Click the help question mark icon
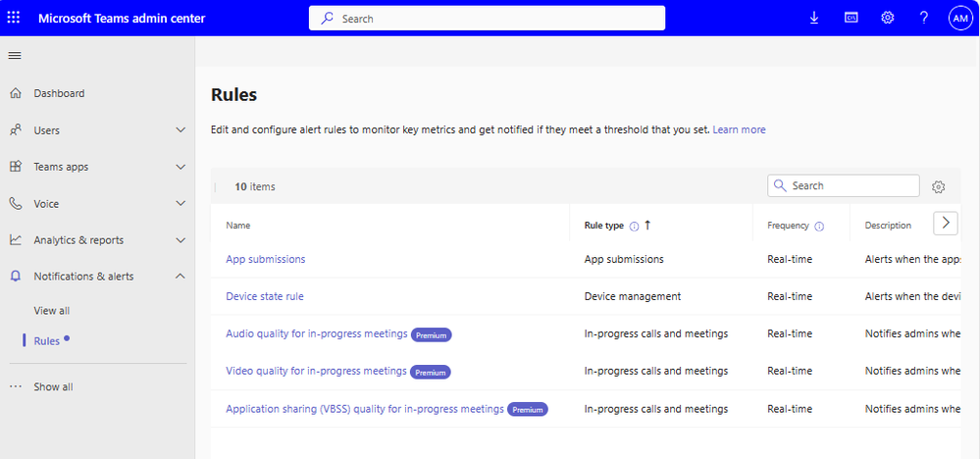Viewport: 980px width, 459px height. (924, 18)
